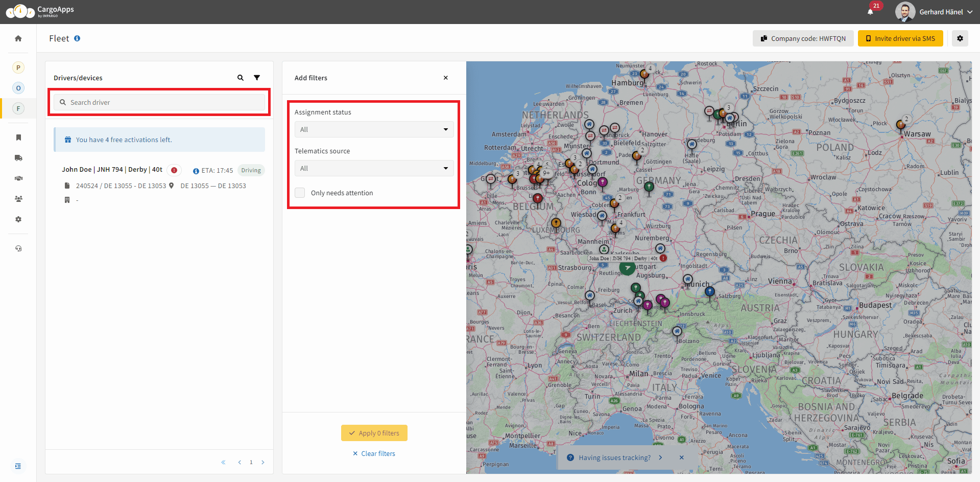This screenshot has height=482, width=980.
Task: Open the truck icon in the sidebar
Action: (x=18, y=158)
